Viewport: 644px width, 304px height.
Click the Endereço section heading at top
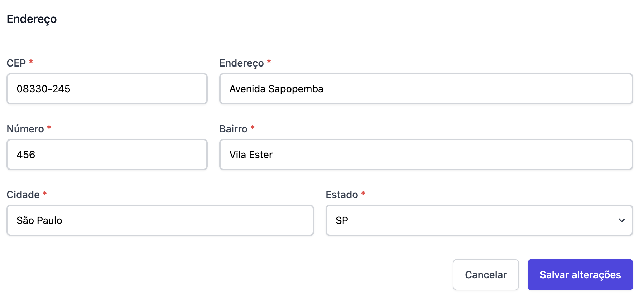pos(32,19)
